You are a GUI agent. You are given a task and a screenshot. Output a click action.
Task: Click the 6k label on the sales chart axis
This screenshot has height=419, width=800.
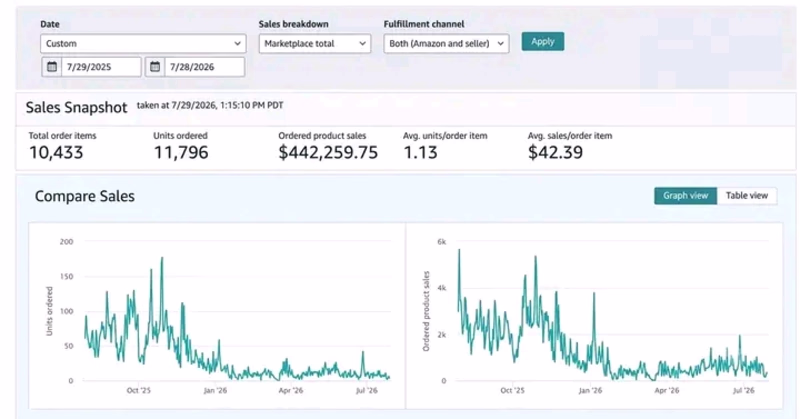[x=442, y=241]
